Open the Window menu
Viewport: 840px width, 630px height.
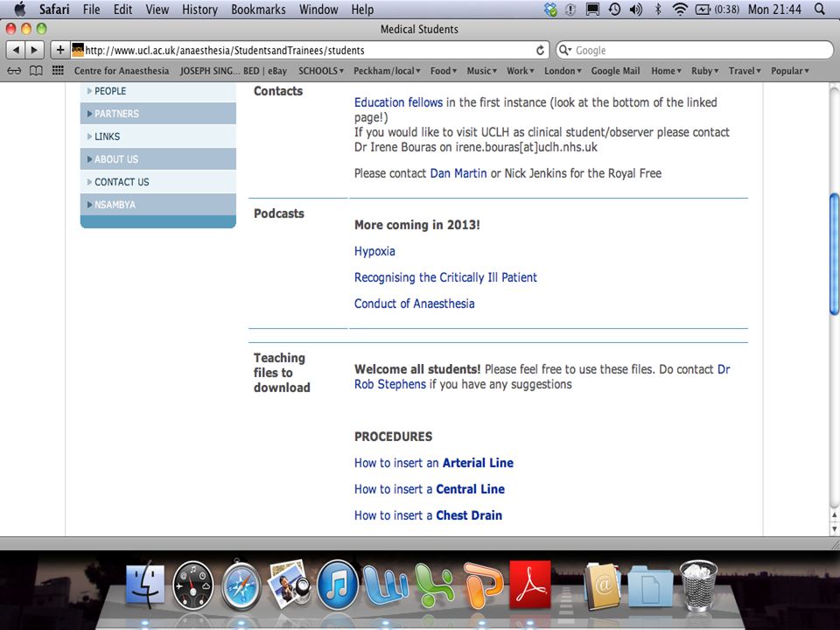[318, 9]
